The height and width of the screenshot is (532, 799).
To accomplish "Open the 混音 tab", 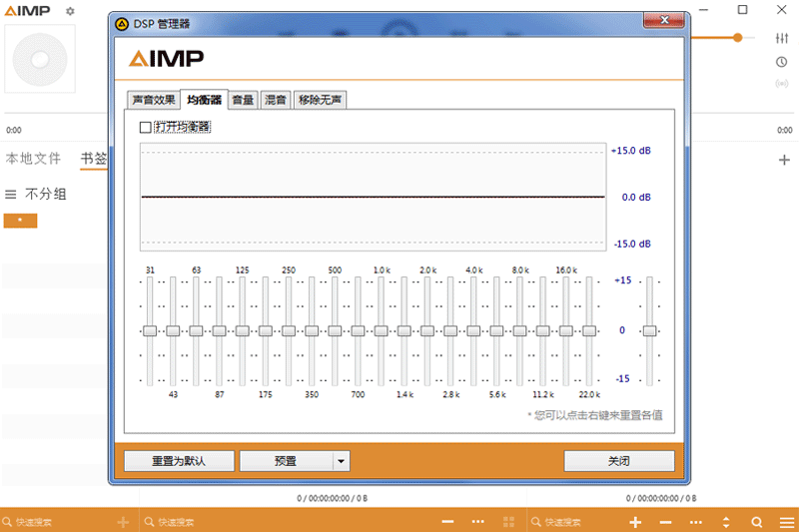I will coord(274,100).
